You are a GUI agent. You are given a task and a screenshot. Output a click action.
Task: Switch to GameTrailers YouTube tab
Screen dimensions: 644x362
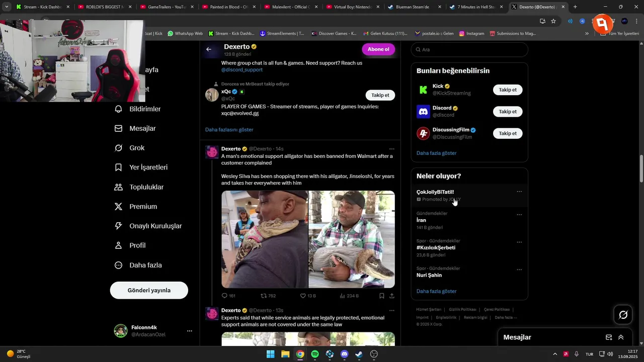click(x=167, y=7)
